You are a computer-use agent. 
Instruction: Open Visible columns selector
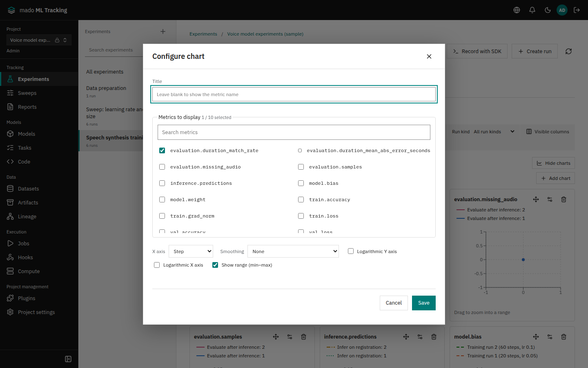(548, 132)
